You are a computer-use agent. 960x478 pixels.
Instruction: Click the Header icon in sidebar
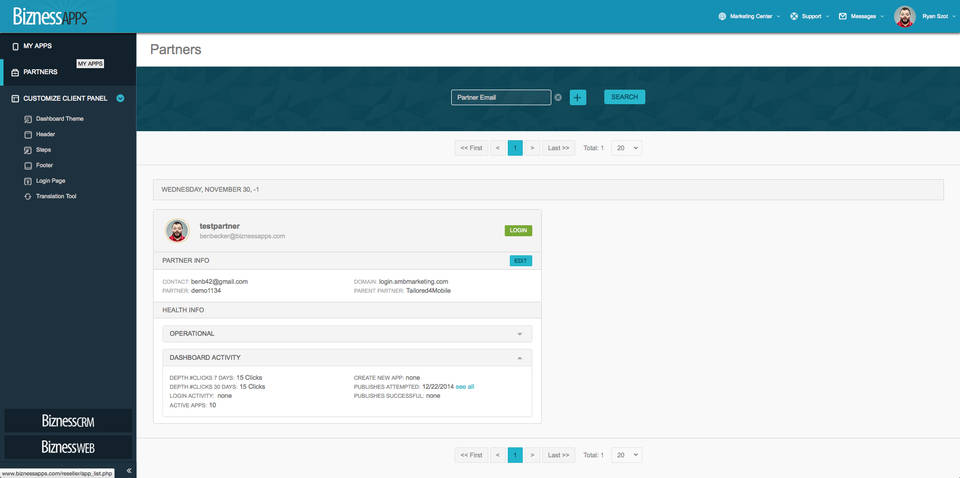tap(28, 134)
